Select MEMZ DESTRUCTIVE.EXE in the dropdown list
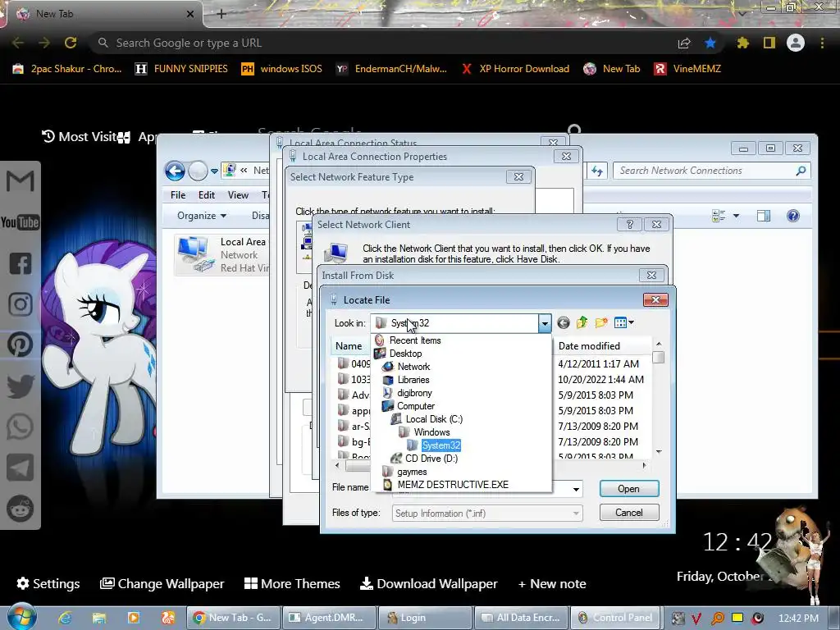Image resolution: width=840 pixels, height=630 pixels. pos(445,485)
